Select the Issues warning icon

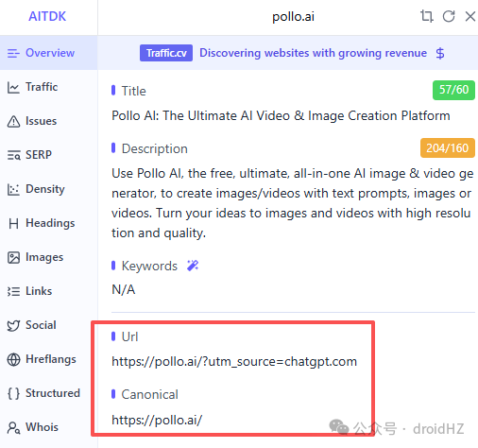click(13, 121)
